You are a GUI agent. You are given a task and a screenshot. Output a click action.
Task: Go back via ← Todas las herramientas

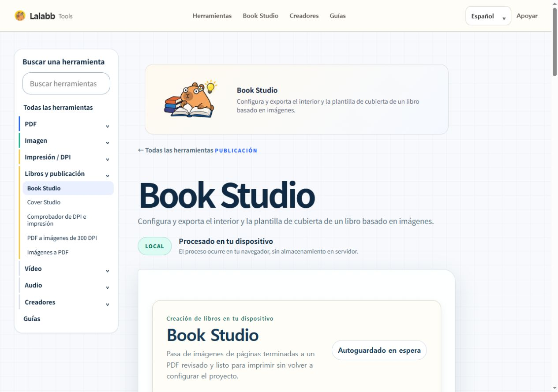[176, 150]
